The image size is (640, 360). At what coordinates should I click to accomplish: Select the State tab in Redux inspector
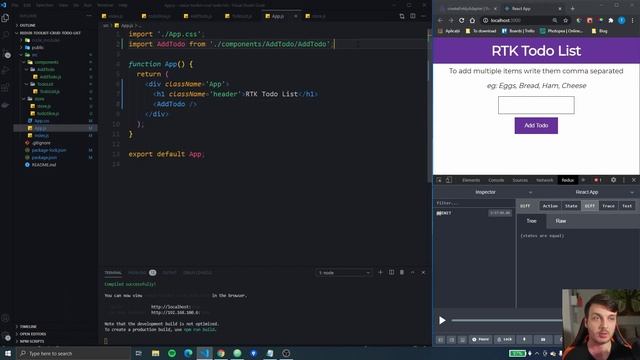[x=571, y=206]
